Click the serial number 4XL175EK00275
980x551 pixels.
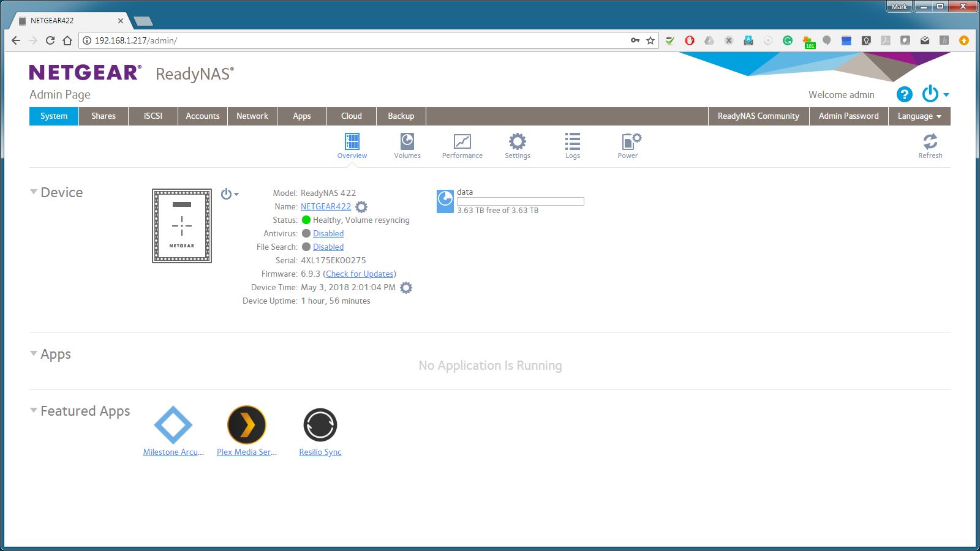pos(333,261)
